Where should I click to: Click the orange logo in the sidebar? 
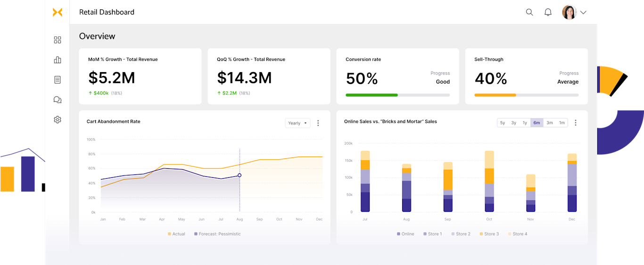[58, 12]
